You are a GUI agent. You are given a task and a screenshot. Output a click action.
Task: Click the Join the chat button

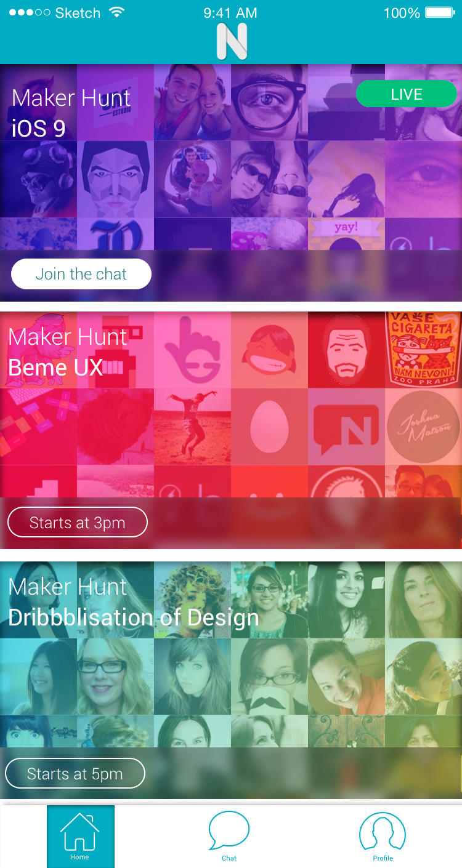pos(81,274)
